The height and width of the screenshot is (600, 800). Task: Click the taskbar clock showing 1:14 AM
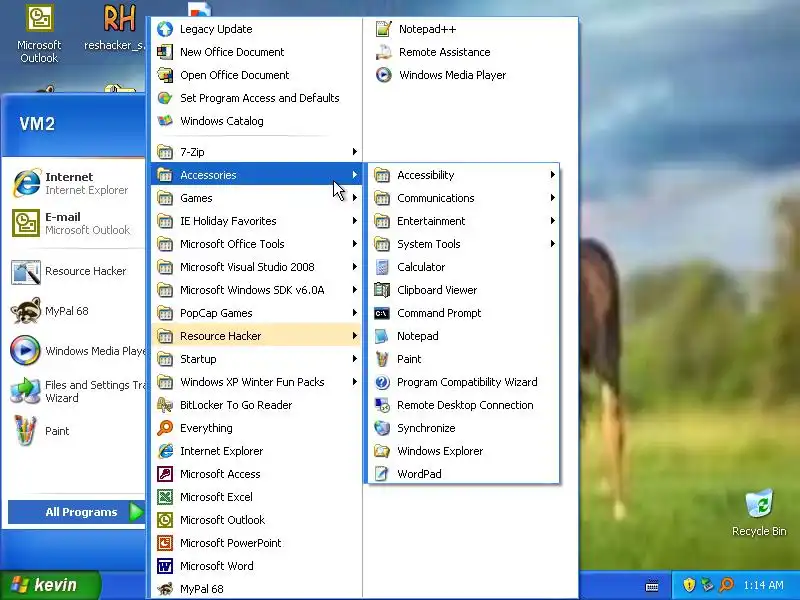pyautogui.click(x=763, y=585)
